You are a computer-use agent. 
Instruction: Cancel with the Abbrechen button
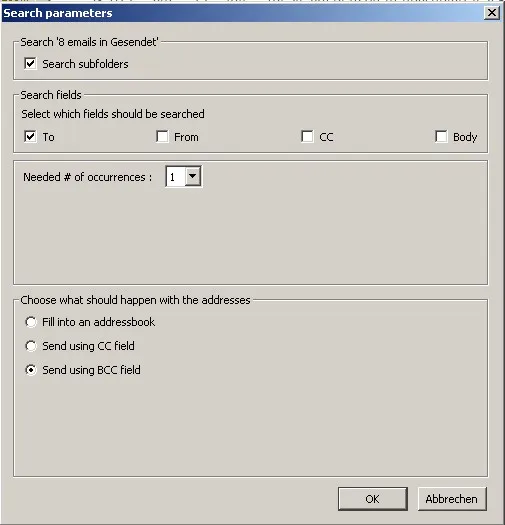click(452, 499)
